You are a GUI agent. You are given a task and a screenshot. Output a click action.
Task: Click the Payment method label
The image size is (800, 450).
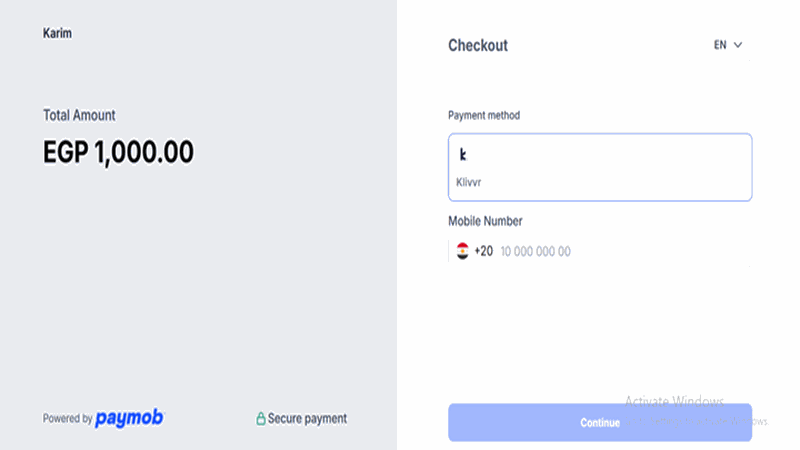(484, 115)
